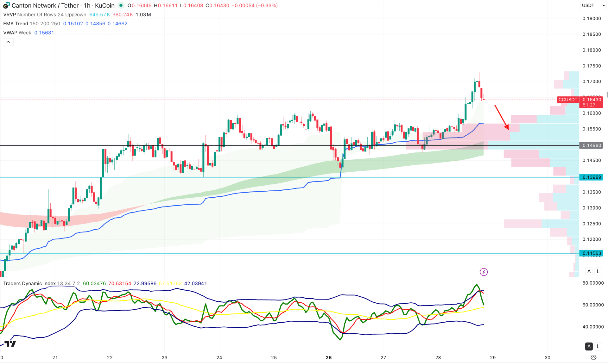Click KuCoin exchange name in the legend

[x=105, y=5]
